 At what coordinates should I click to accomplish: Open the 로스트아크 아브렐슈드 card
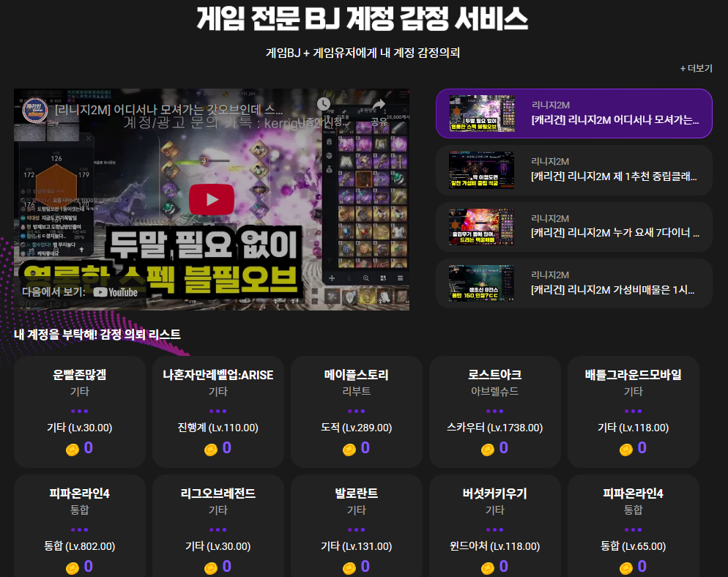494,412
